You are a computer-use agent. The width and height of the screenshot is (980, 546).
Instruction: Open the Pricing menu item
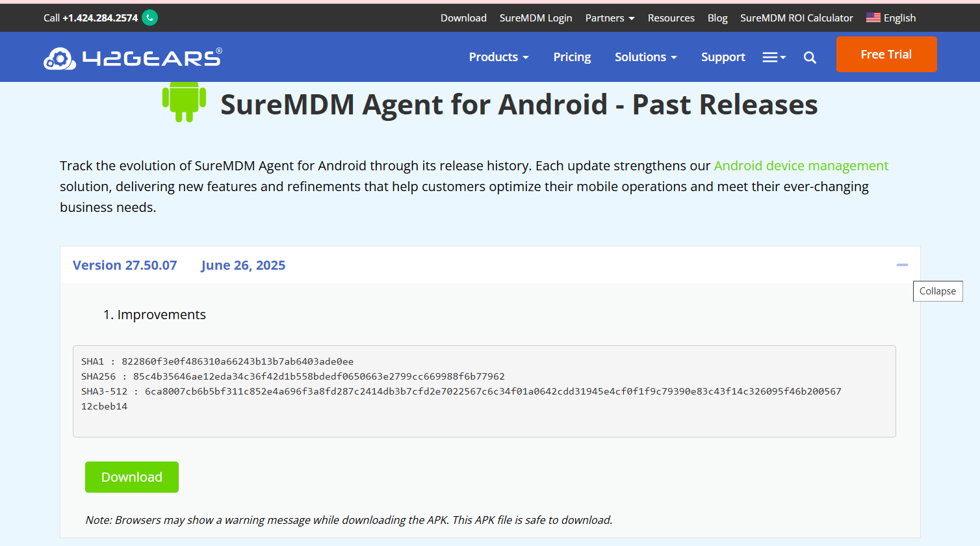pyautogui.click(x=572, y=57)
